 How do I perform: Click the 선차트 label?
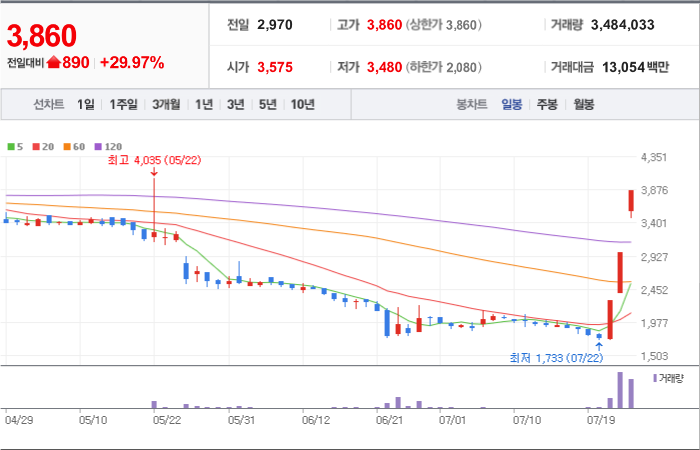(x=49, y=104)
